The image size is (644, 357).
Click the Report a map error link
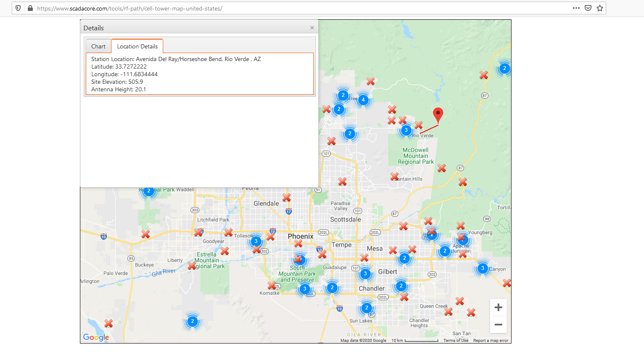click(x=491, y=340)
